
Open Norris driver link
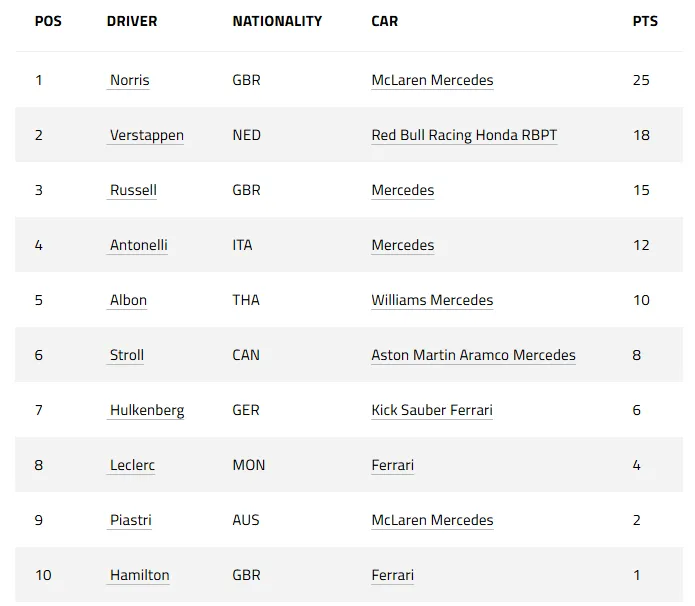(x=129, y=80)
